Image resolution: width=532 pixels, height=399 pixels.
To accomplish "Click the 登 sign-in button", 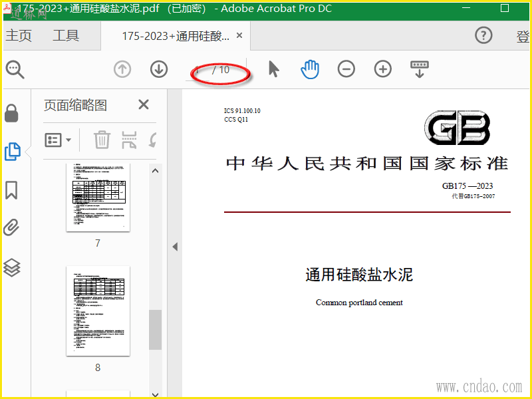I will (523, 36).
